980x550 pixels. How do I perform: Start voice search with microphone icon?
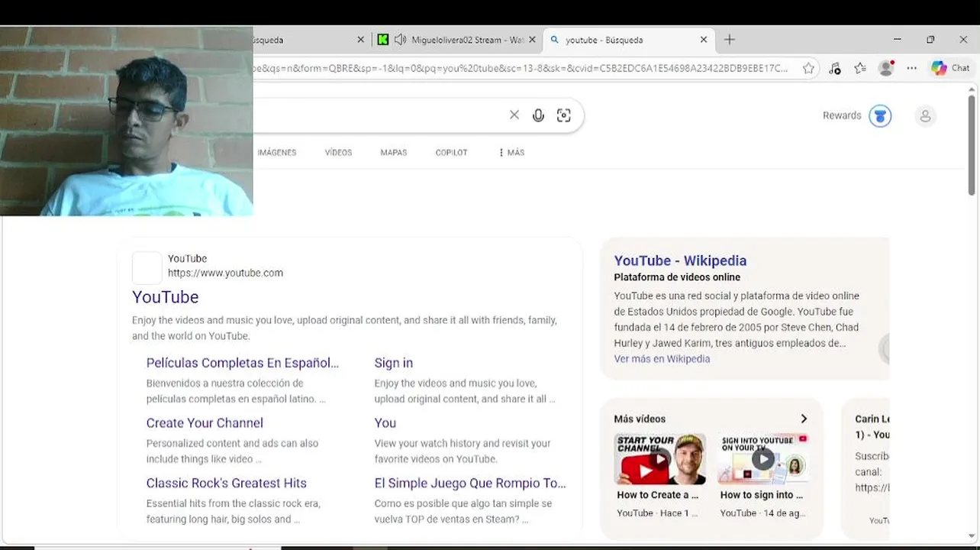tap(538, 115)
